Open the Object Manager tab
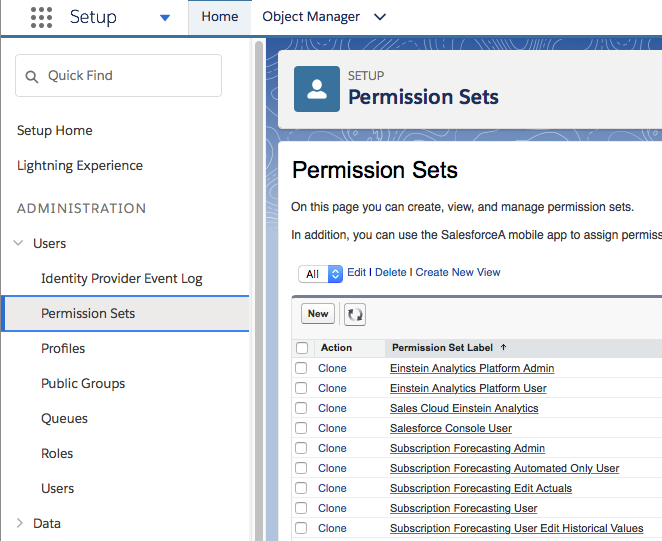This screenshot has height=541, width=662. click(309, 17)
